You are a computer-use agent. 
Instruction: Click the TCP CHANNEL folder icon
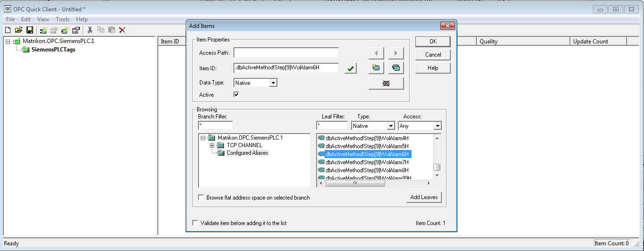(x=221, y=145)
